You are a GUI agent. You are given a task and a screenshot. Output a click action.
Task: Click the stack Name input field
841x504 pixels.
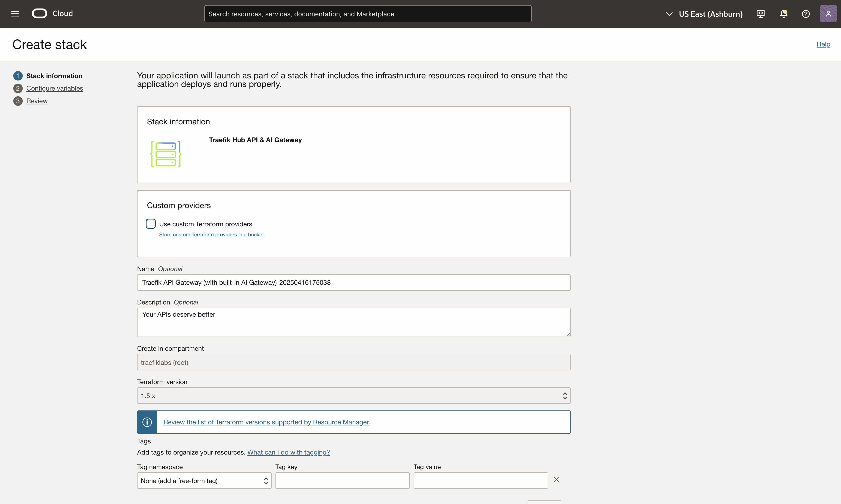(x=353, y=283)
